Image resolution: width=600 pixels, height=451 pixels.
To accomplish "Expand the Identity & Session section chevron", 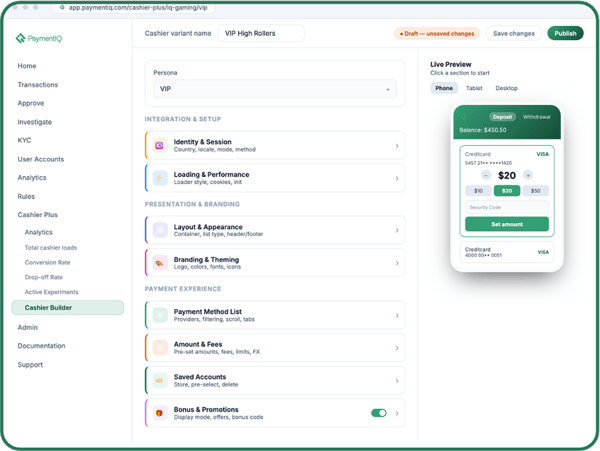I will pos(397,146).
